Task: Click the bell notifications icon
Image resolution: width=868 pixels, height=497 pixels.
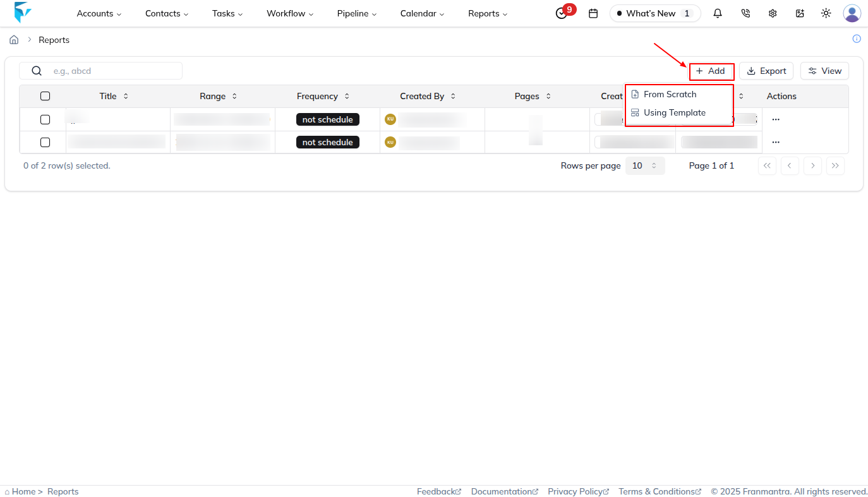Action: pos(718,13)
